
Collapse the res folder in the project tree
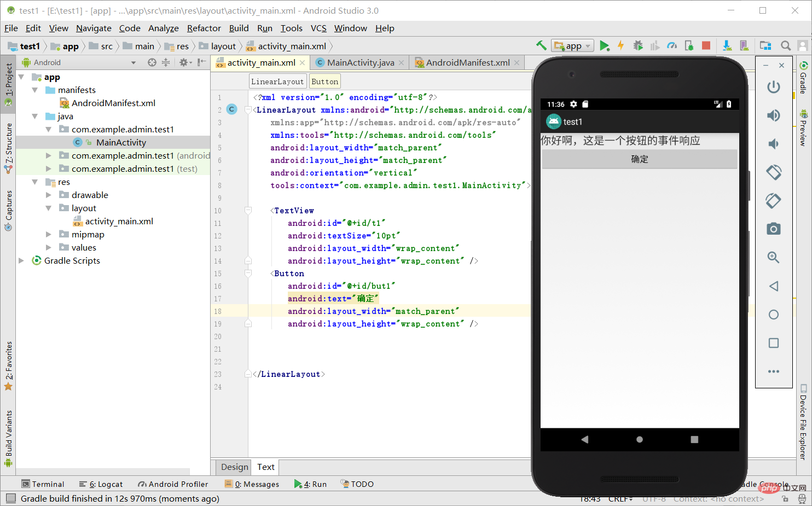[34, 182]
